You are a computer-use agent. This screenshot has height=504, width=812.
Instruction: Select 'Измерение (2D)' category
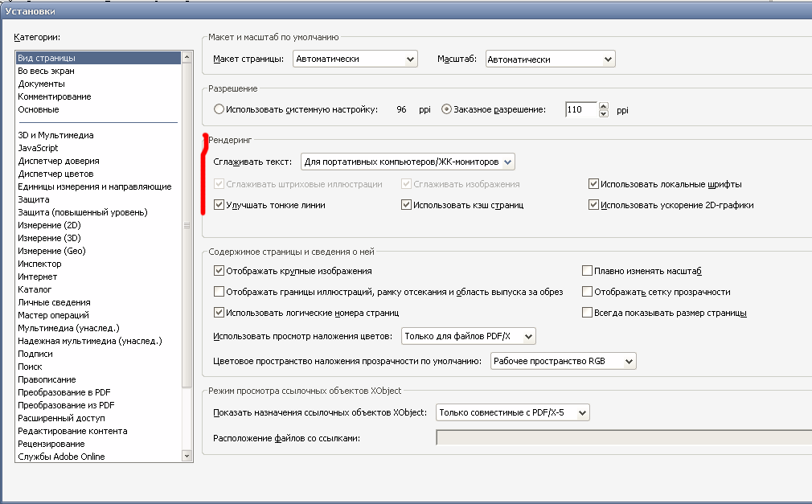pos(49,225)
